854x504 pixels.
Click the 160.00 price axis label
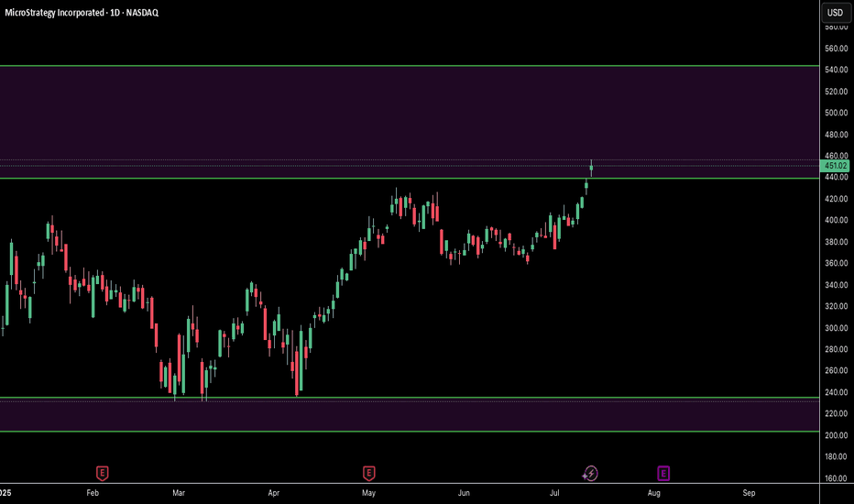836,478
